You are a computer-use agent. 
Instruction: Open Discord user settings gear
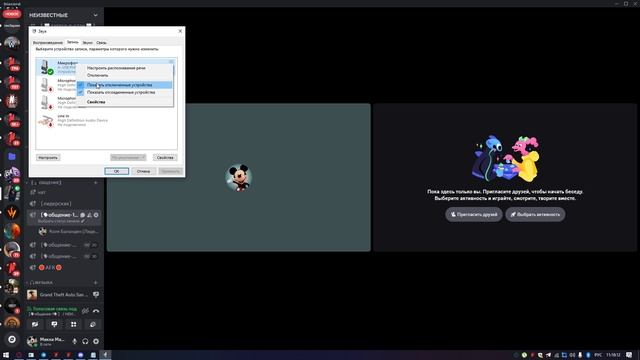[96, 341]
